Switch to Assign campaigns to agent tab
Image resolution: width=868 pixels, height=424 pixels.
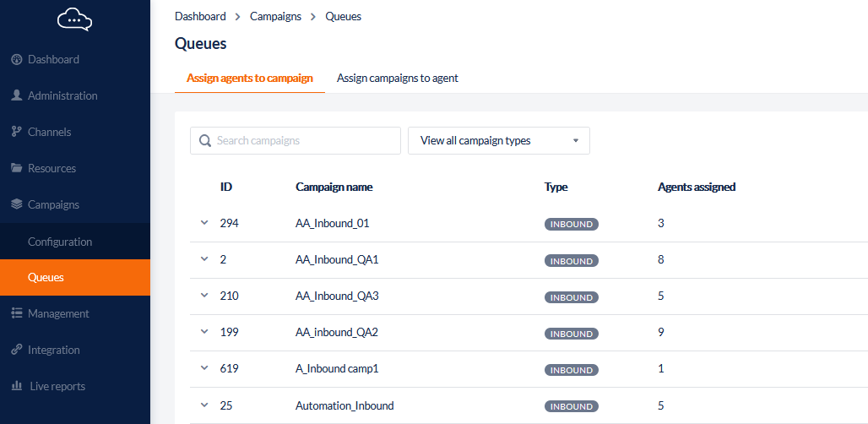click(x=397, y=78)
